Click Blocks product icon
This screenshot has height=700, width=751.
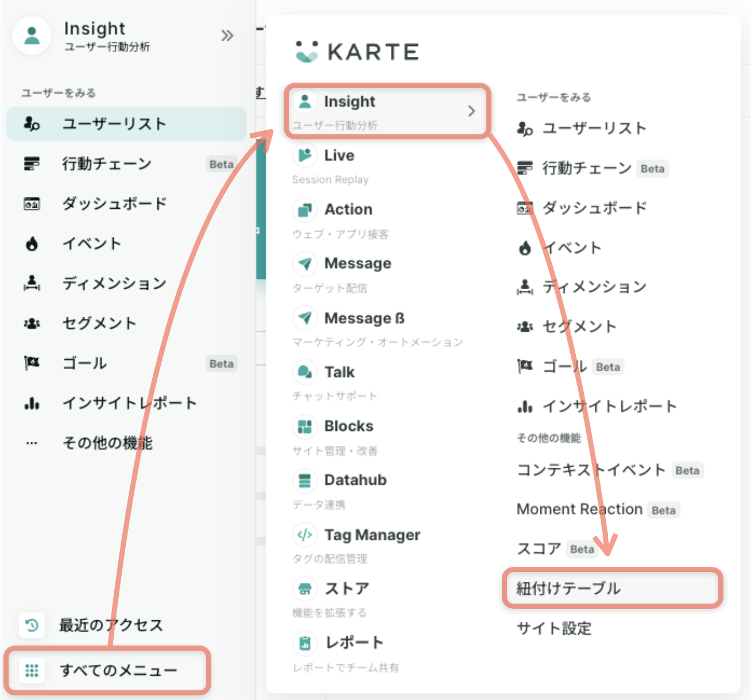tap(305, 426)
